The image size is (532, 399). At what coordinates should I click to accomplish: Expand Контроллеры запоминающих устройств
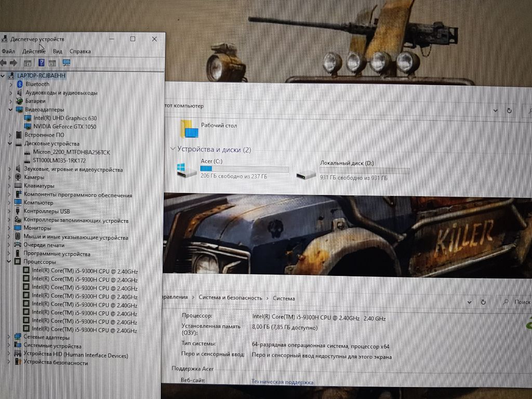[x=10, y=220]
